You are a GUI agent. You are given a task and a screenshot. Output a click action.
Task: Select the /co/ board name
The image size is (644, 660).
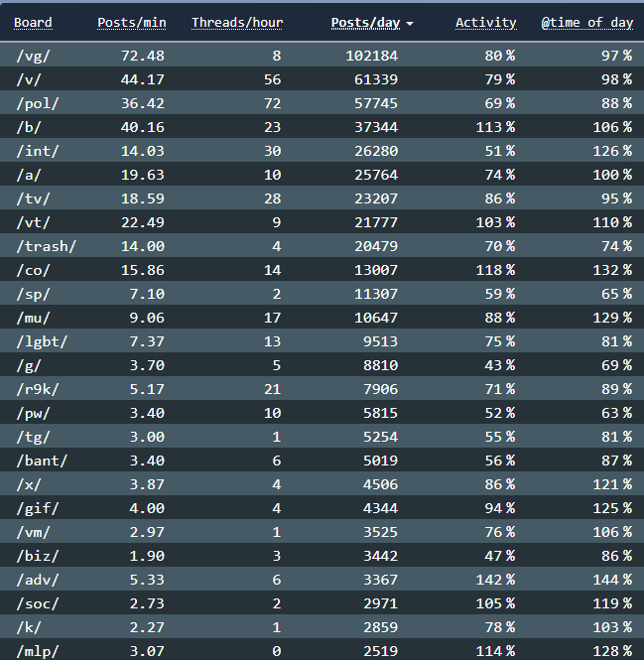tap(33, 270)
